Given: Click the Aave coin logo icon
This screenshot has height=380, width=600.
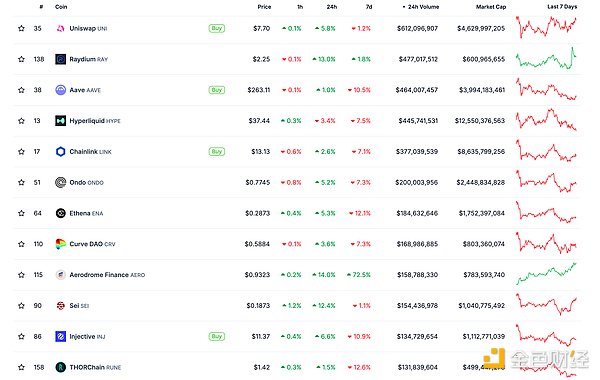Looking at the screenshot, I should [60, 90].
